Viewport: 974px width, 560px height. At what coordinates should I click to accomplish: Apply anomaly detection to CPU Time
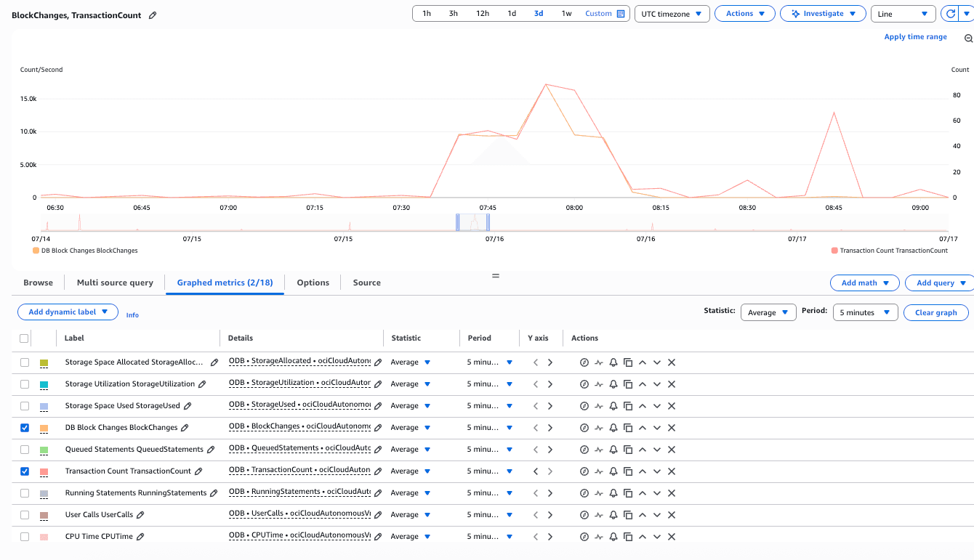coord(599,536)
